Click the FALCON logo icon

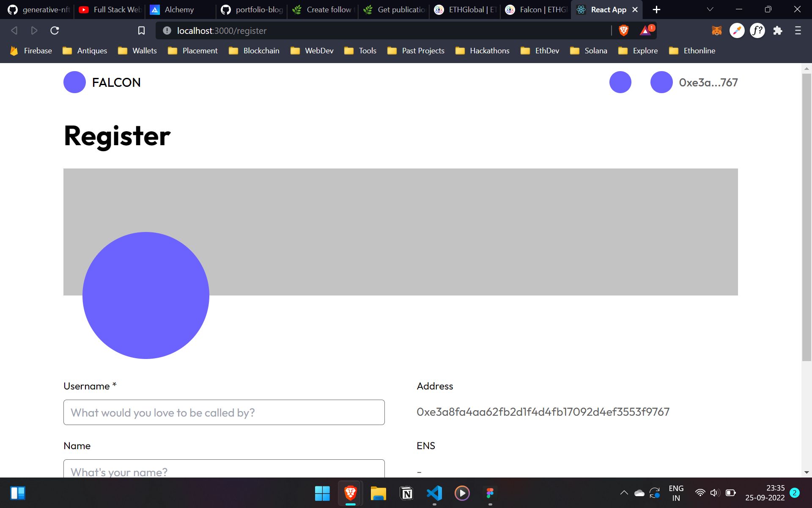click(74, 82)
